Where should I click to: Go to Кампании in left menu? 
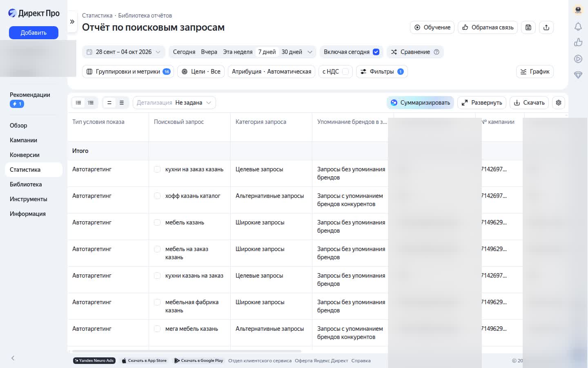23,140
